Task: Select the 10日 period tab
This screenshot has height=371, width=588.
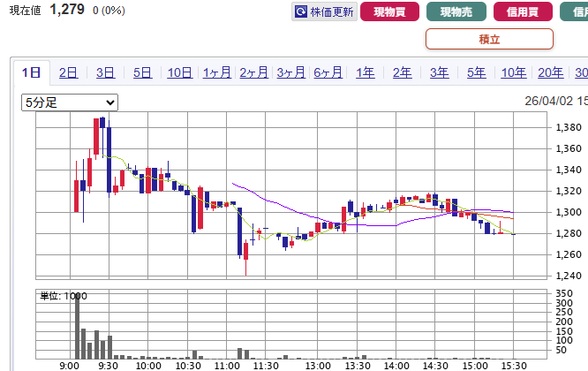Action: 179,72
